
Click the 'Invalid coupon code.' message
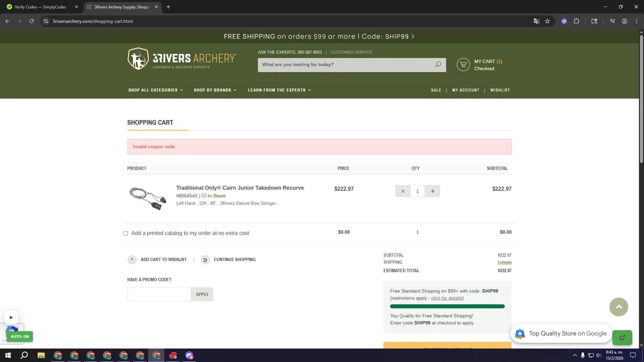coord(155,147)
